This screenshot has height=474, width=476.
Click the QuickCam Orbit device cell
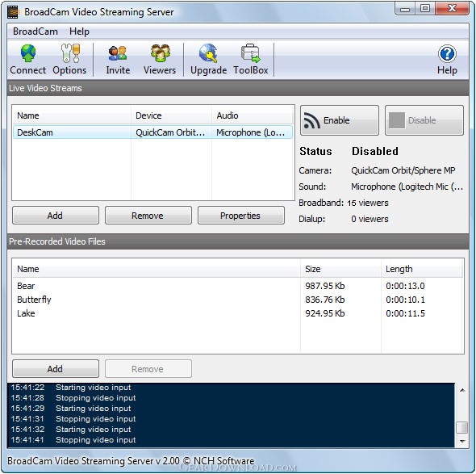click(170, 132)
